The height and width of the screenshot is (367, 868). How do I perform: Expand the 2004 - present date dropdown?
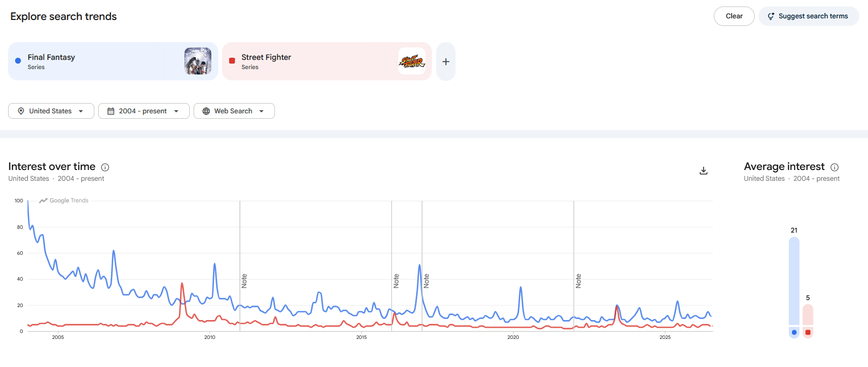pyautogui.click(x=144, y=111)
